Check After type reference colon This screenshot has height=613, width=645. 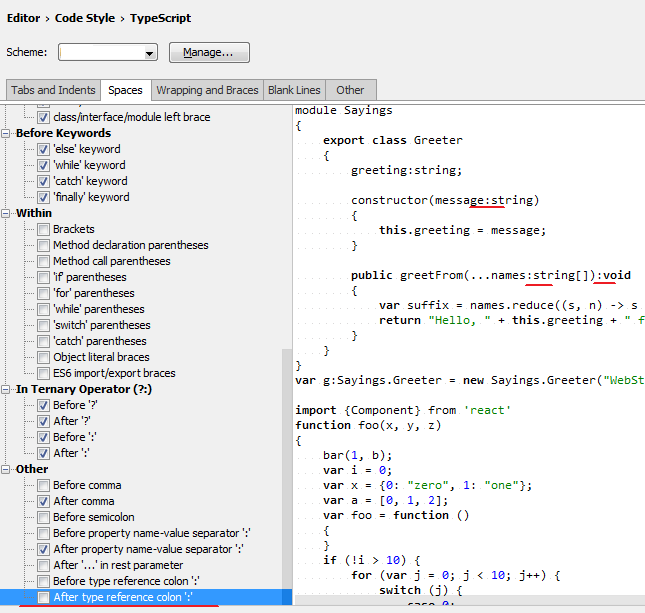click(x=43, y=597)
